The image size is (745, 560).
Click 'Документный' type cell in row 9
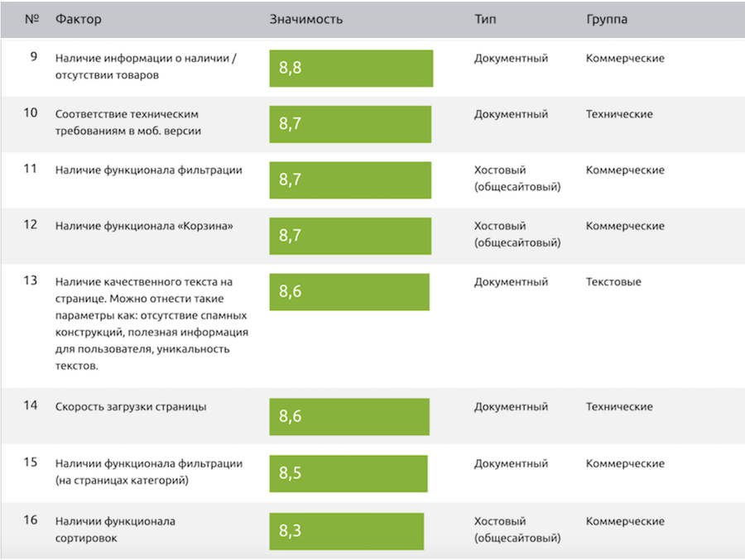coord(511,59)
